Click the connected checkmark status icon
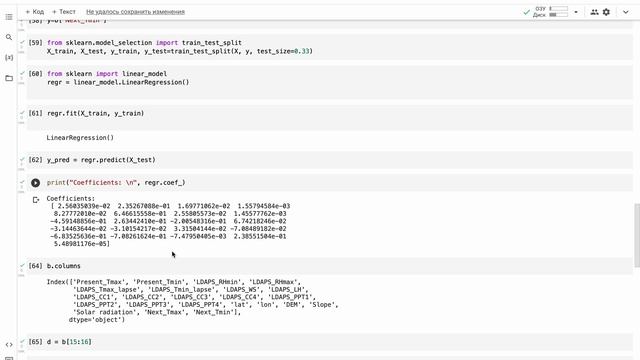 [x=527, y=12]
